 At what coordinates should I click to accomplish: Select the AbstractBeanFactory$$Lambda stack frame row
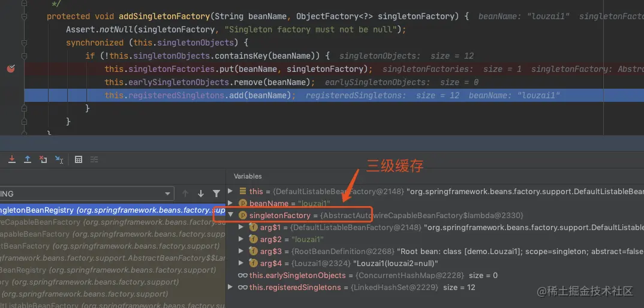(113, 258)
